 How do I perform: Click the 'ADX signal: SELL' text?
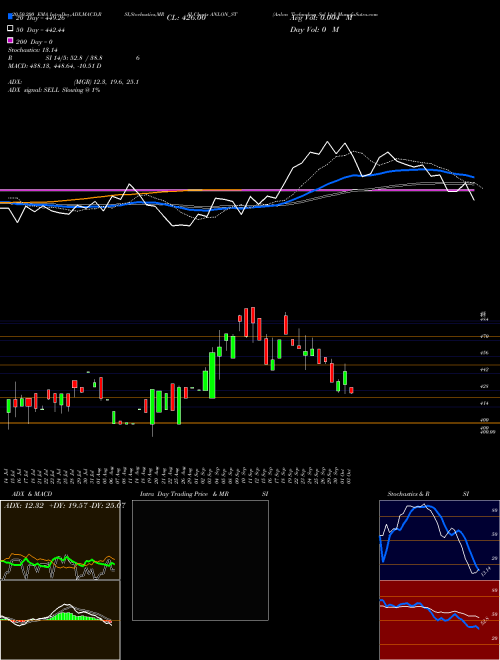point(34,90)
